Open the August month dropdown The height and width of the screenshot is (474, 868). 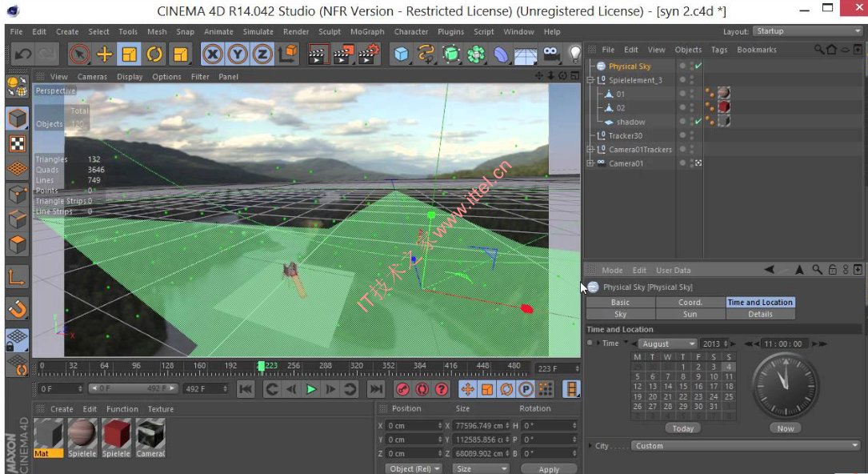667,343
